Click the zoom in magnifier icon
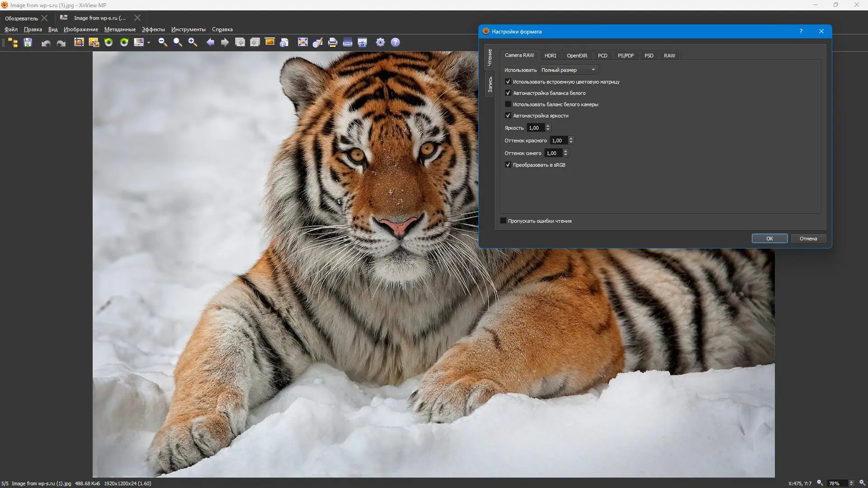 [x=193, y=42]
